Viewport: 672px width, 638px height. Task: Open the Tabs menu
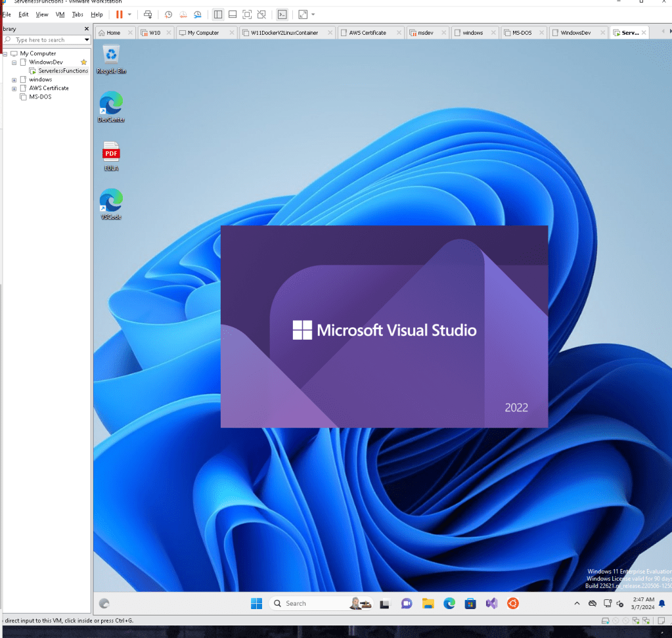[78, 14]
